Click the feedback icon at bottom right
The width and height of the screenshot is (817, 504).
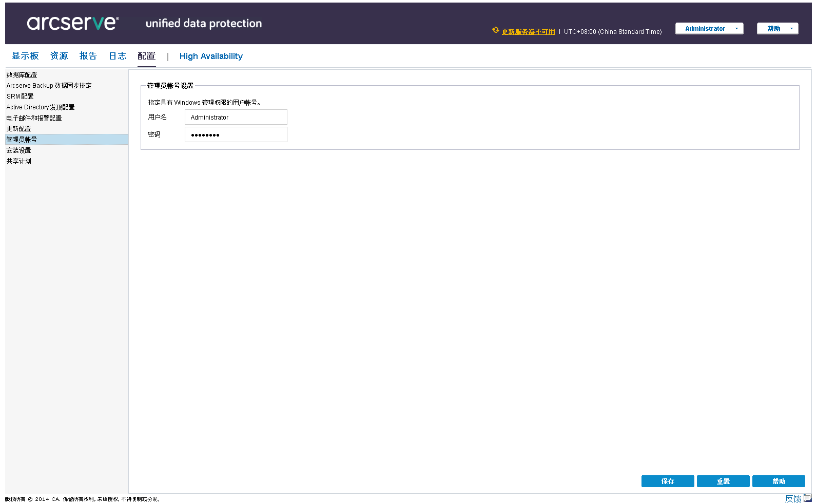click(807, 498)
